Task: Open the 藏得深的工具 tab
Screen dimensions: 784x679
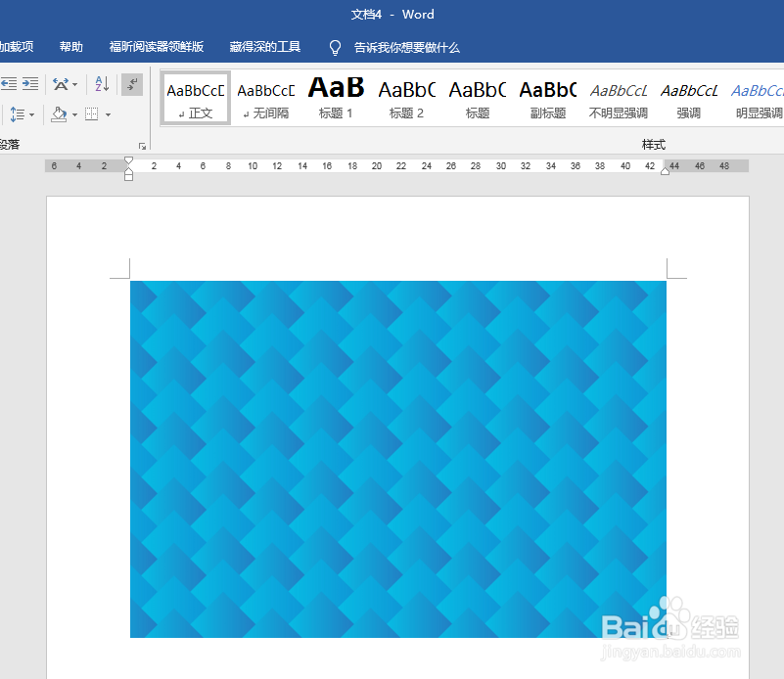Action: 265,46
